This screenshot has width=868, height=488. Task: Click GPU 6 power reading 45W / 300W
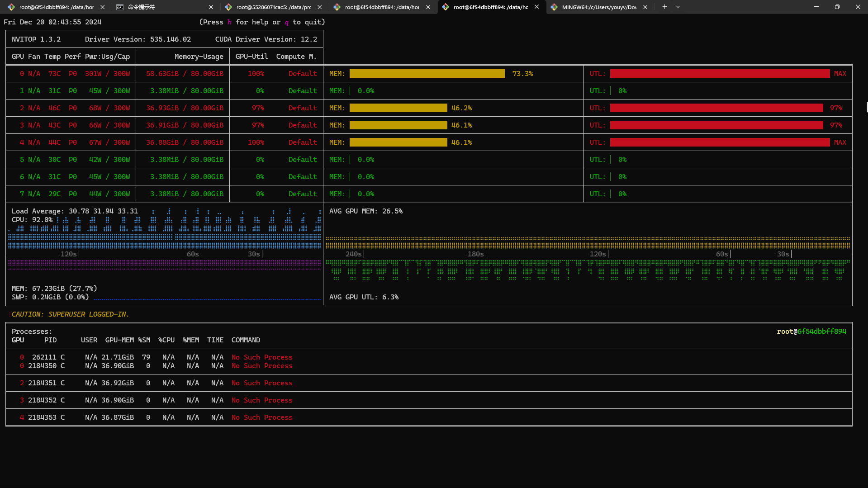(x=109, y=177)
